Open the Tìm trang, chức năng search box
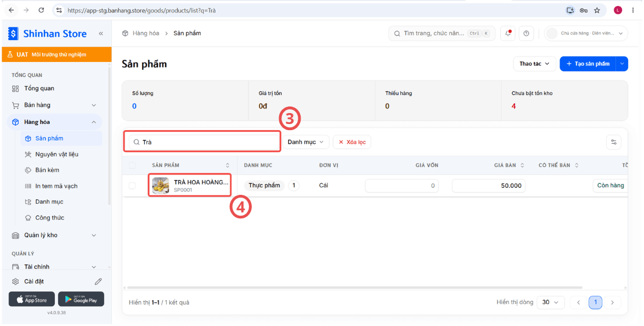 click(x=442, y=33)
